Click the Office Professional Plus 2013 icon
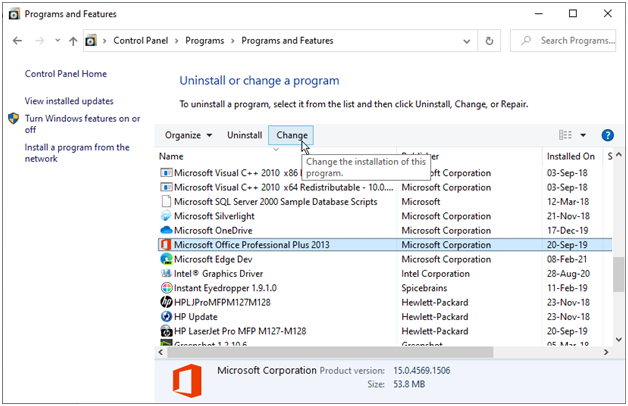 166,245
